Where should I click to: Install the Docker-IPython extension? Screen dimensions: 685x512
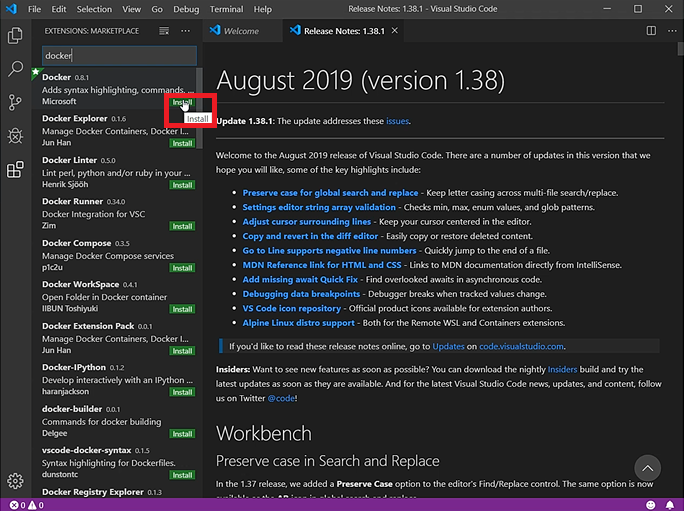(x=182, y=392)
